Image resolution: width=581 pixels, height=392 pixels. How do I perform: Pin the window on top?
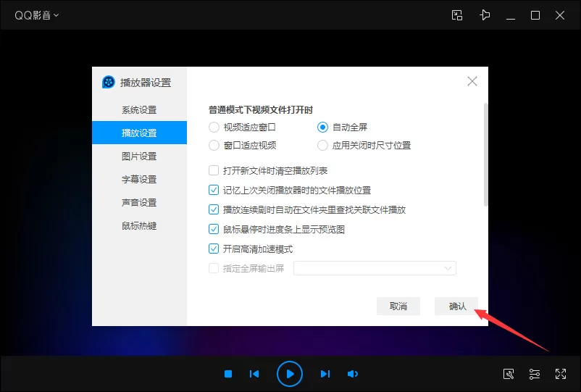click(x=485, y=15)
